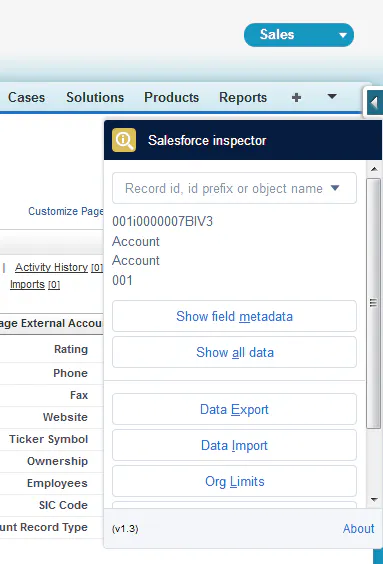Click the Show all data button

(234, 352)
